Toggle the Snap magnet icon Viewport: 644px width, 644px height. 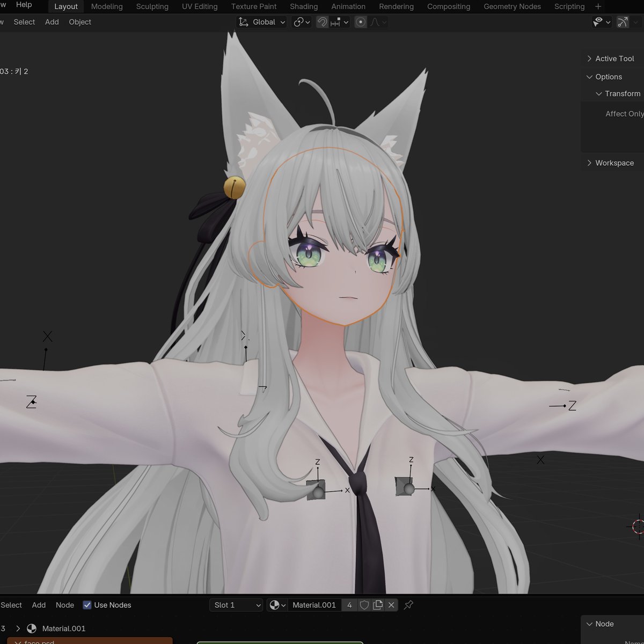[322, 22]
